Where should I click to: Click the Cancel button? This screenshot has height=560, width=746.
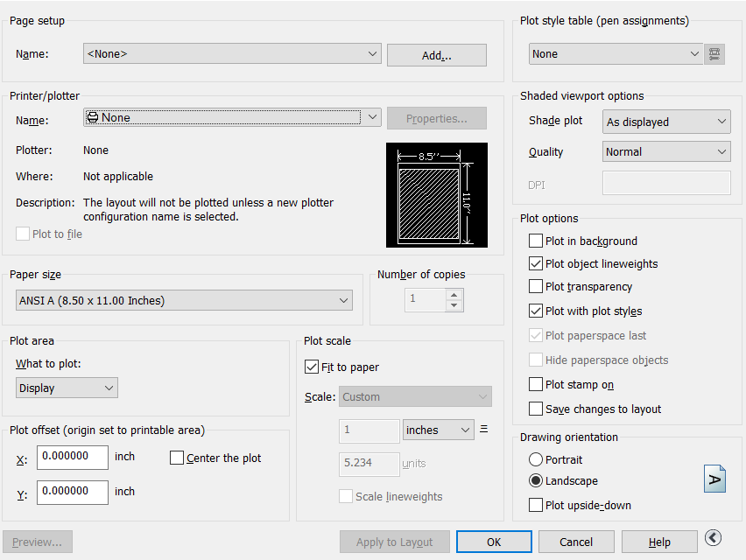click(576, 542)
